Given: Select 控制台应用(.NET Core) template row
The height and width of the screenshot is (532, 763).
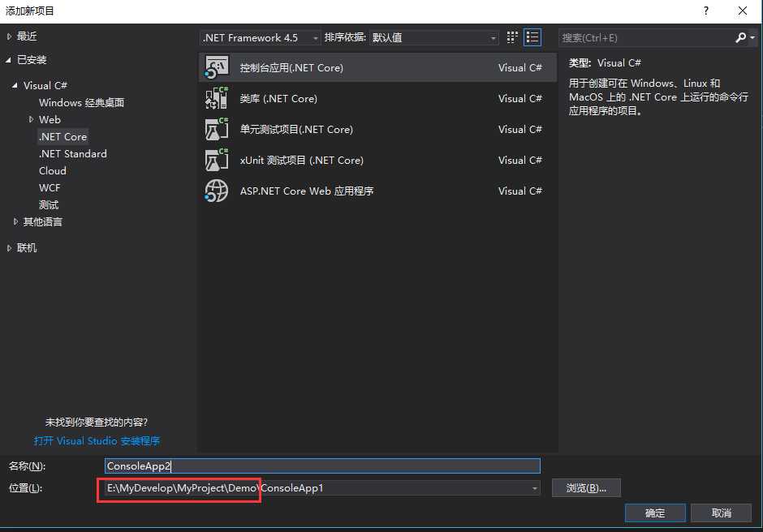Looking at the screenshot, I should [377, 67].
